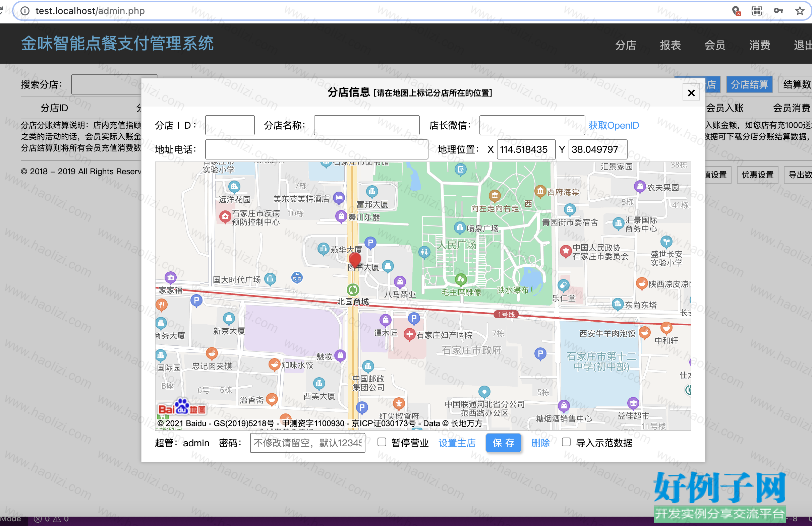Click the Baidu map logo
Screen dimensions: 812x526
pyautogui.click(x=182, y=407)
